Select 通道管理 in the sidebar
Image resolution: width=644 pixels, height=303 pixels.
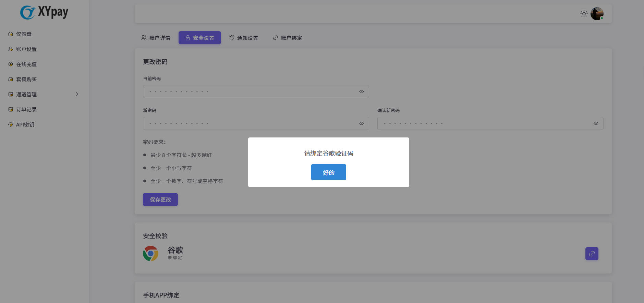(26, 94)
